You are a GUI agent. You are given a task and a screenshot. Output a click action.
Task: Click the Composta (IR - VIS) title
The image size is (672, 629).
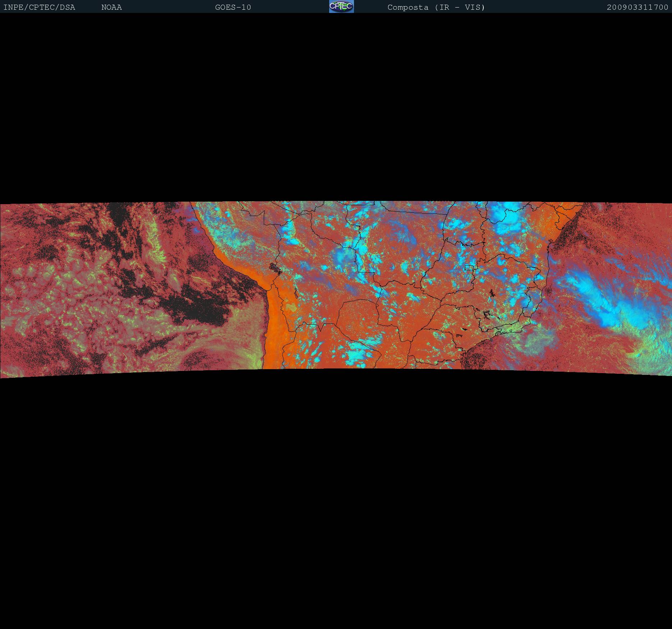click(x=436, y=7)
